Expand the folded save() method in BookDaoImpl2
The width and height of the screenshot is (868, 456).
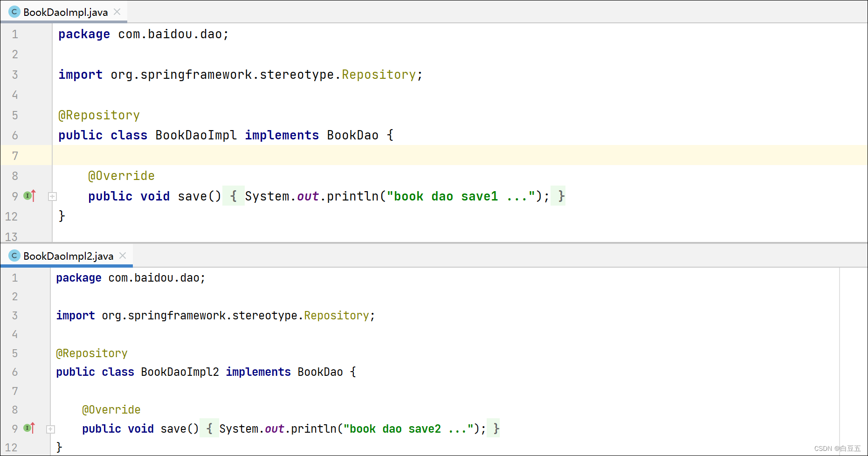coord(51,429)
